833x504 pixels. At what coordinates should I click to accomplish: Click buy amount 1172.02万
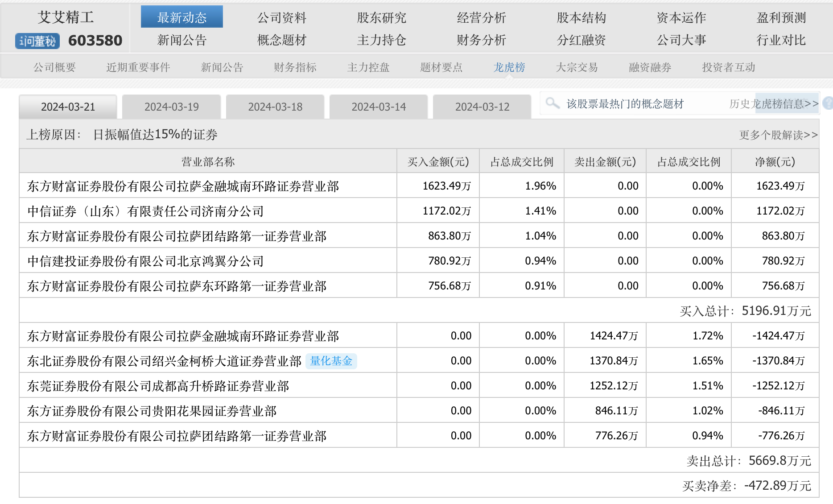pyautogui.click(x=447, y=211)
